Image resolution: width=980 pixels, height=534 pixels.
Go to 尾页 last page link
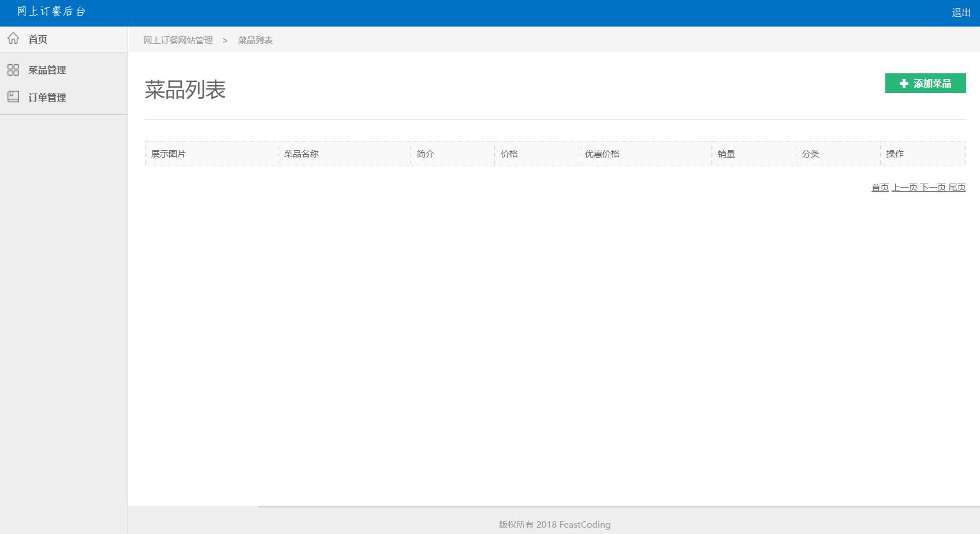[x=957, y=188]
